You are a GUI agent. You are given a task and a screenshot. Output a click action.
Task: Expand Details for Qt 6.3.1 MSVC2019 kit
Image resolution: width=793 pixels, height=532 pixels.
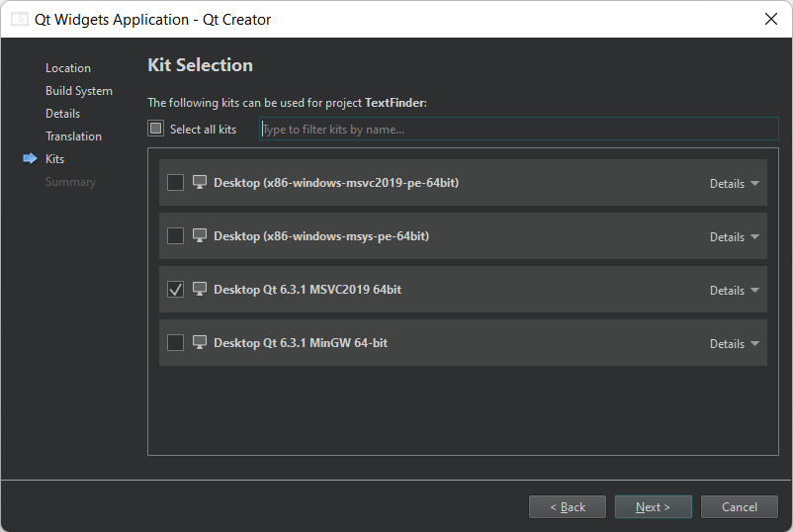(734, 291)
